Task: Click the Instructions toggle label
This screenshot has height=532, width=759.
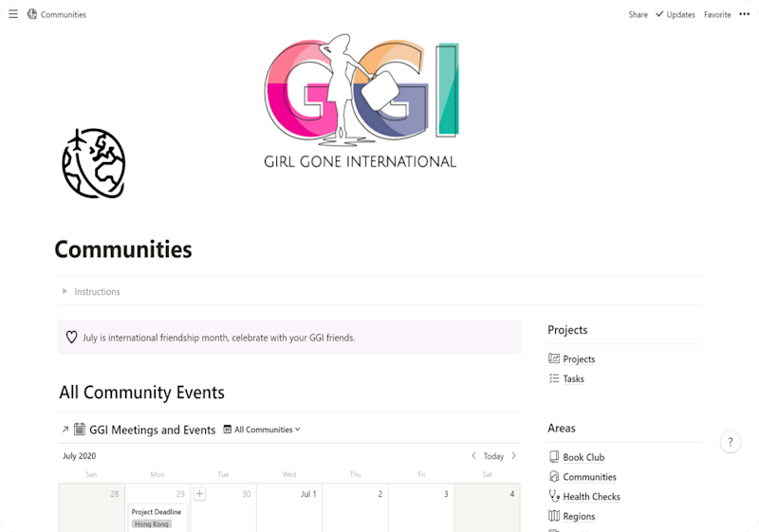Action: [x=97, y=292]
